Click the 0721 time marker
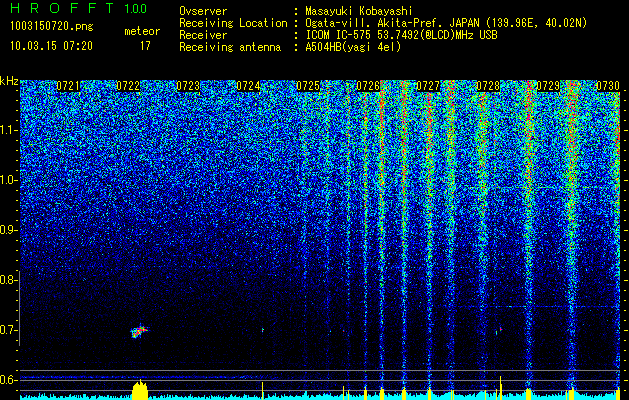Viewport: 629px width, 400px height. [x=68, y=85]
